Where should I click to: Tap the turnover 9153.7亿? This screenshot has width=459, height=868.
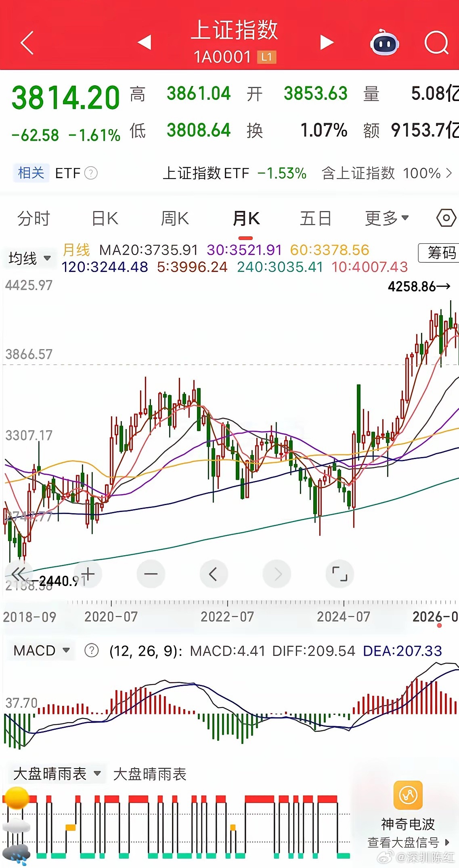425,131
